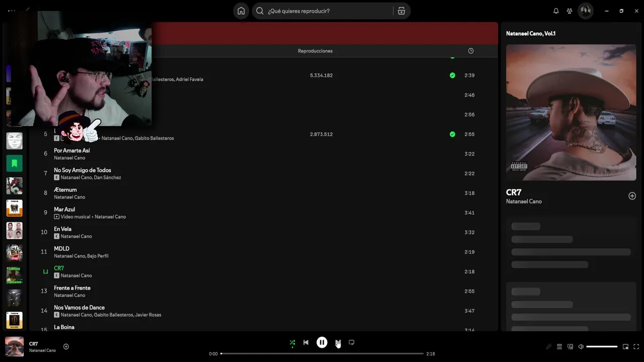Go to Spotify Home

pyautogui.click(x=241, y=11)
